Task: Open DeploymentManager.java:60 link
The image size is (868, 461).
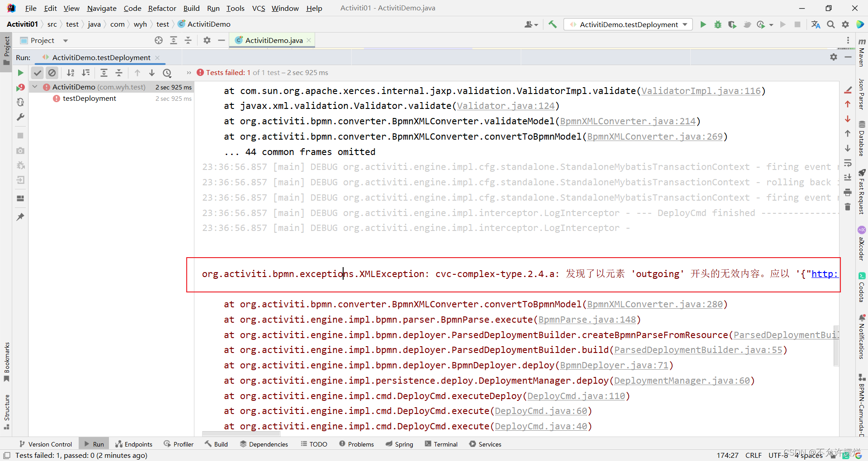Action: tap(682, 381)
